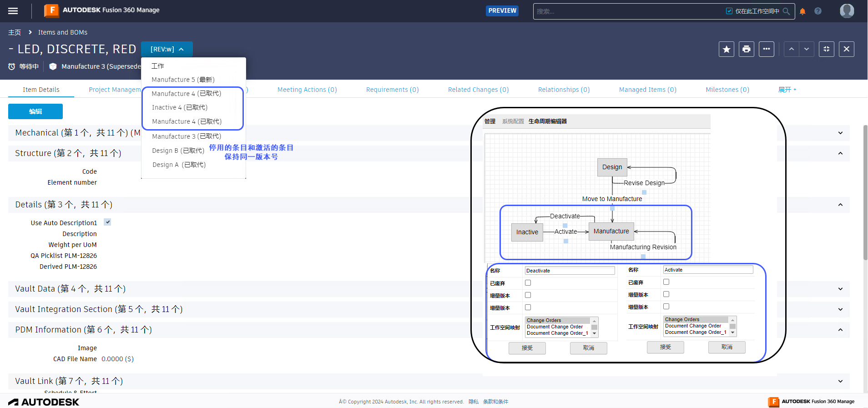Pick Manufacture 4 (已取代) directly above Inactive 4

tap(187, 94)
